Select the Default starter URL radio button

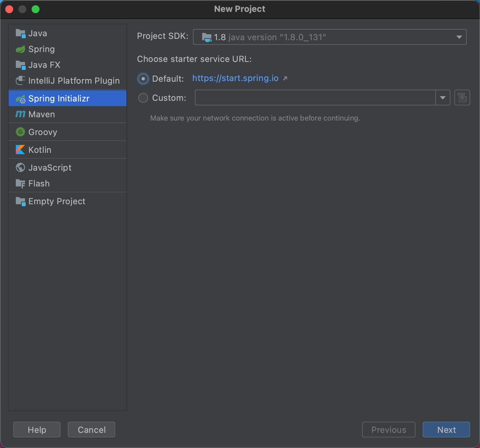(143, 79)
